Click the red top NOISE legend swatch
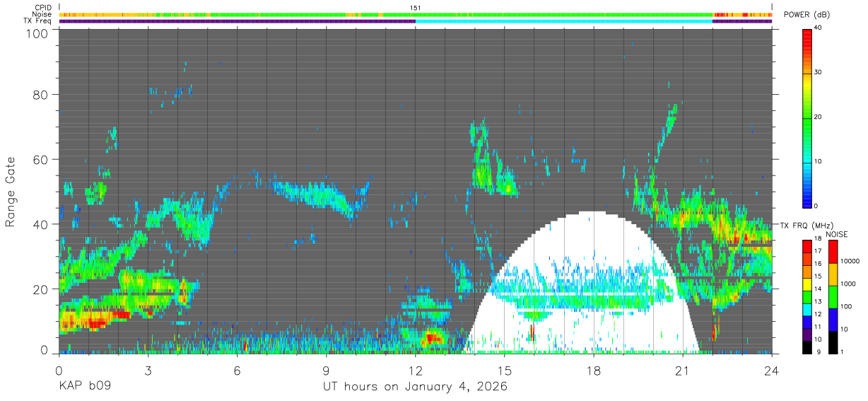The image size is (868, 401). [832, 251]
